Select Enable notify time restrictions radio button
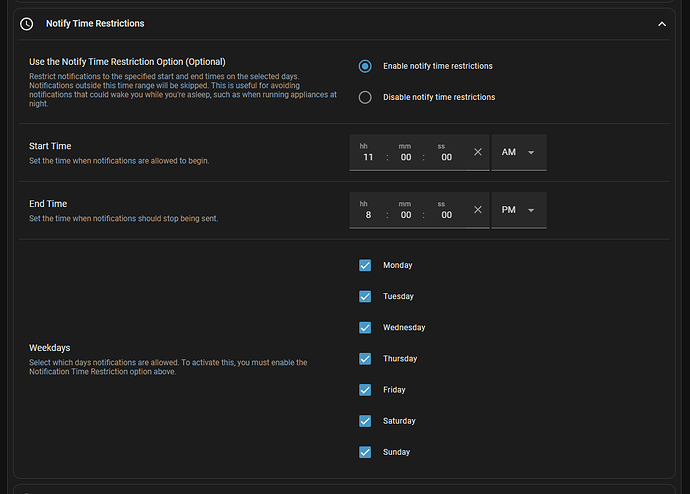This screenshot has width=690, height=494. point(365,66)
